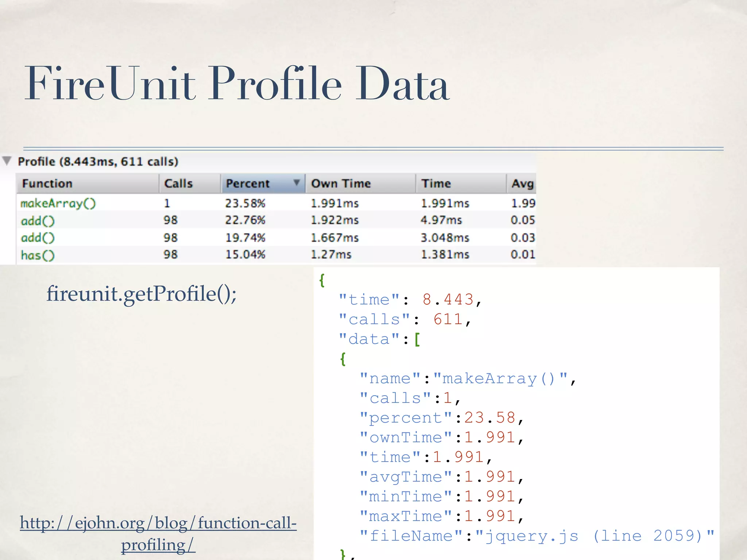The width and height of the screenshot is (747, 560).
Task: Click the '"fileName":"jquery.js (line 2059)"' line
Action: (537, 536)
